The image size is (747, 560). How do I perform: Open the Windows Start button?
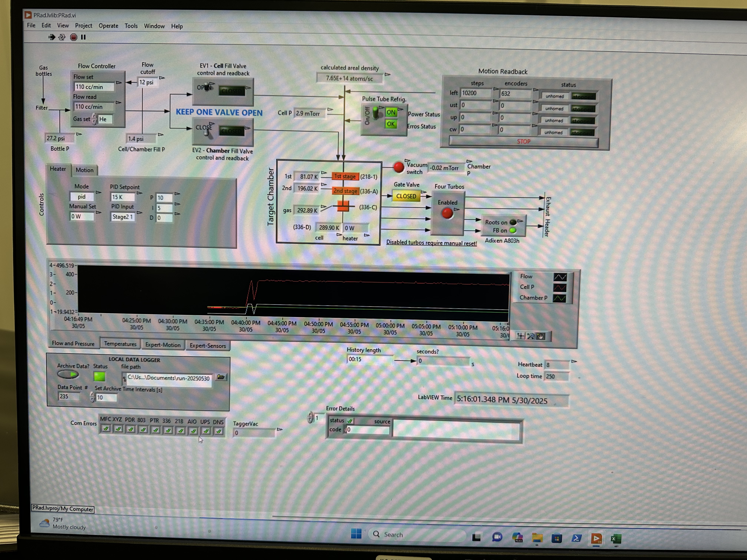[356, 534]
